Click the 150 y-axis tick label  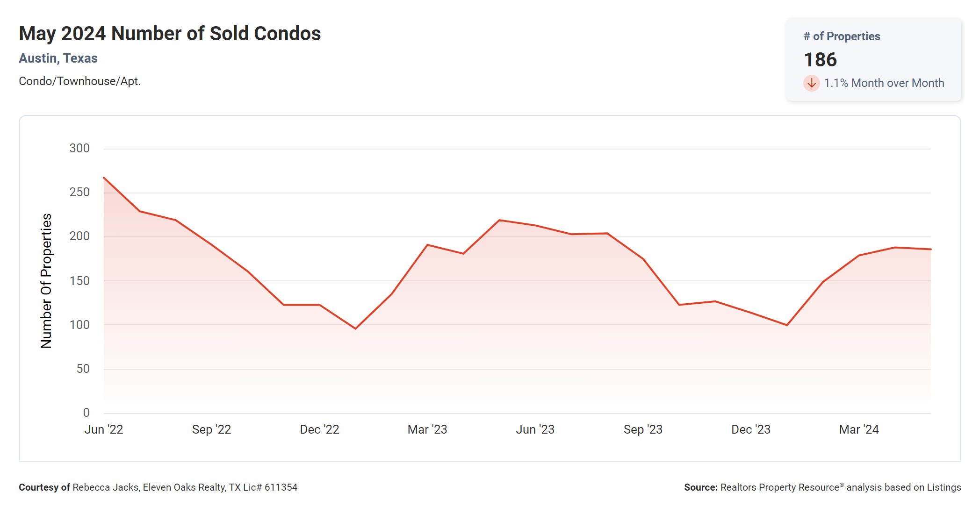coord(79,281)
